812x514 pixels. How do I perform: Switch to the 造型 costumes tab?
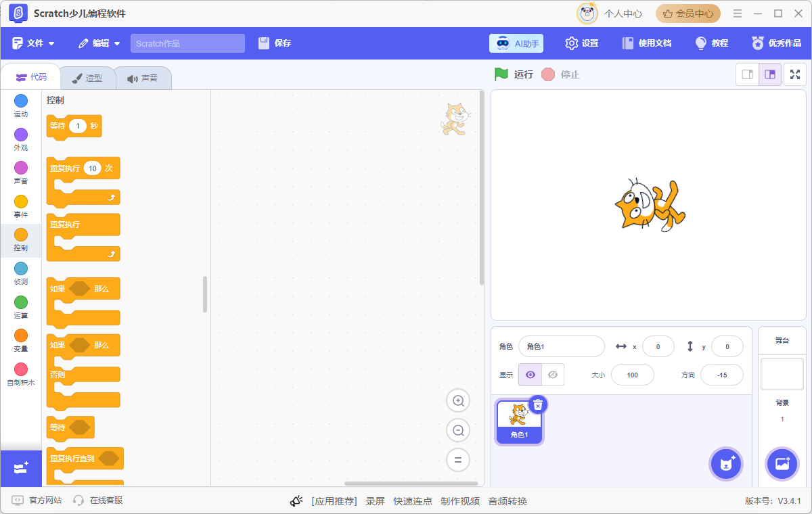point(87,78)
